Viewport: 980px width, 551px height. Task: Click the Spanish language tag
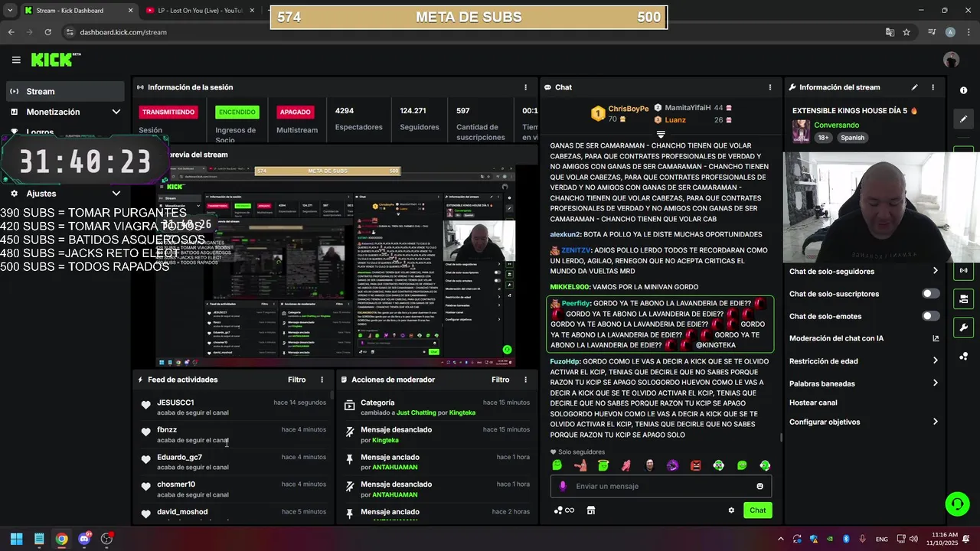(852, 138)
